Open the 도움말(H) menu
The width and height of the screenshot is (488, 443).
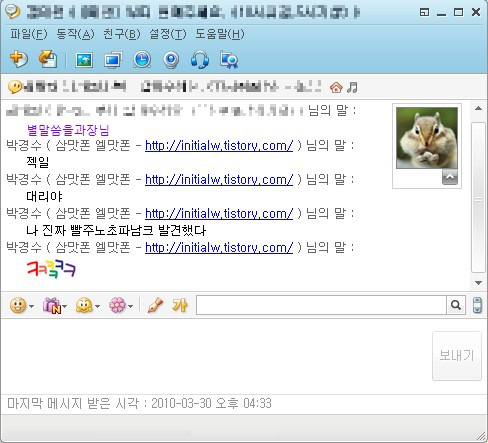[x=220, y=34]
